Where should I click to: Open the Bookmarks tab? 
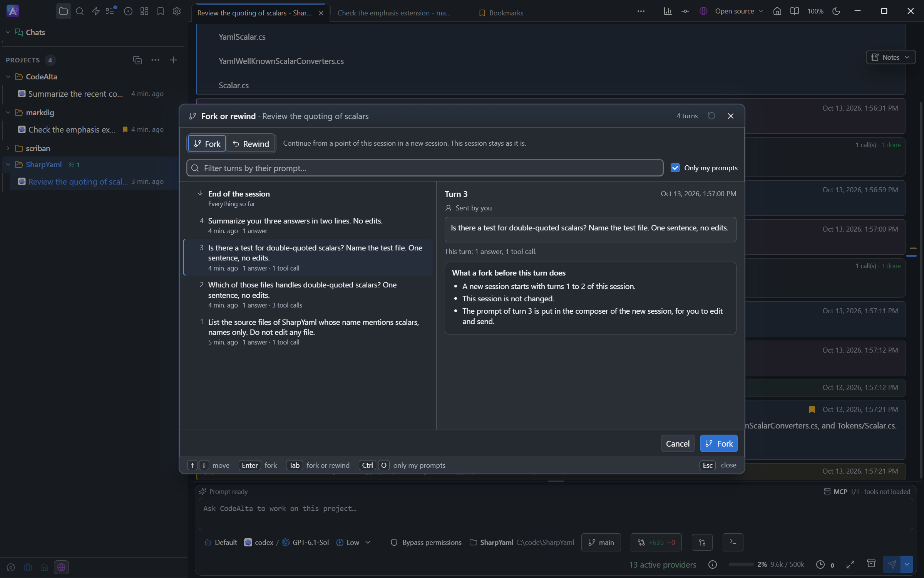point(501,13)
